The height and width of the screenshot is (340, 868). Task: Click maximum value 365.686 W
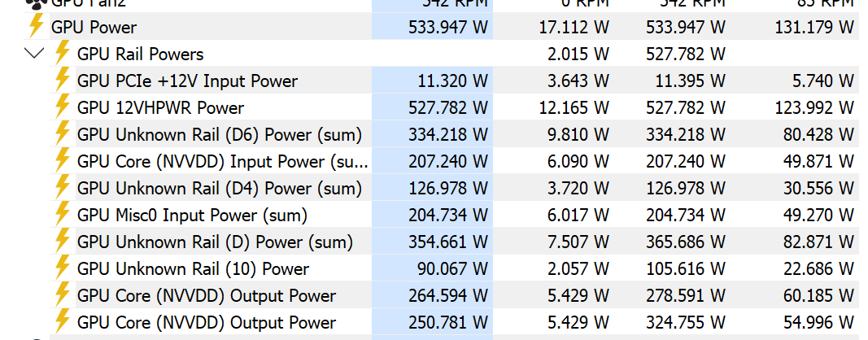pyautogui.click(x=685, y=242)
